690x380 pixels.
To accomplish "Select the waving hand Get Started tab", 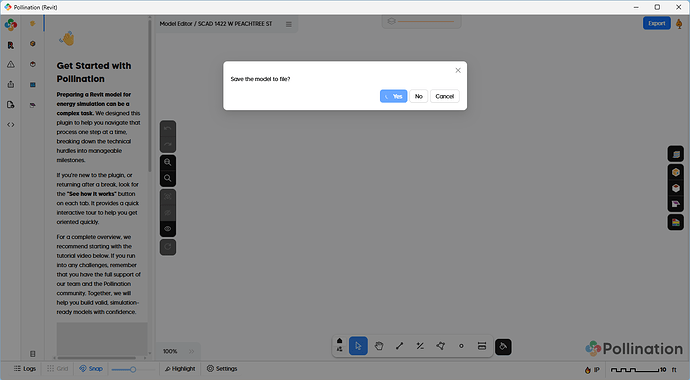I will [33, 24].
